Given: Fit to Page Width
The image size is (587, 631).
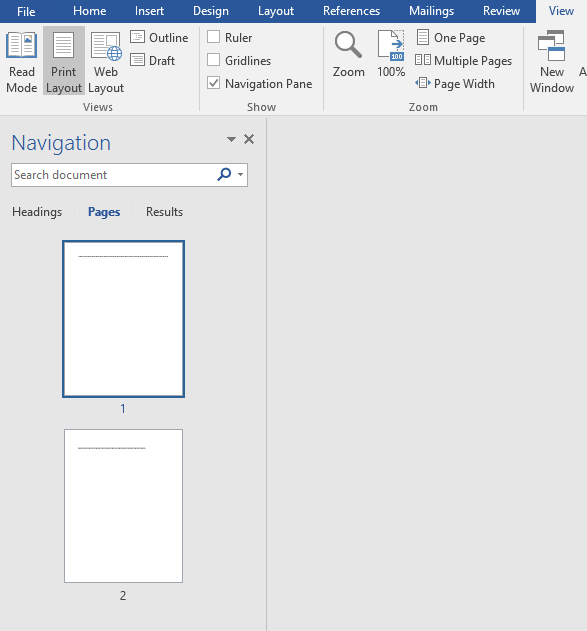Looking at the screenshot, I should click(455, 83).
